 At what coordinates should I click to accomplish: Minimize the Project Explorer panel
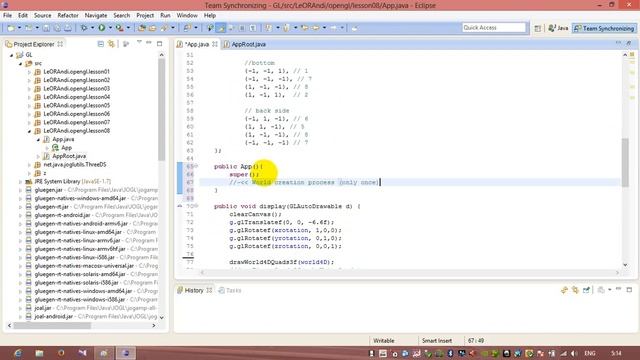pos(149,43)
